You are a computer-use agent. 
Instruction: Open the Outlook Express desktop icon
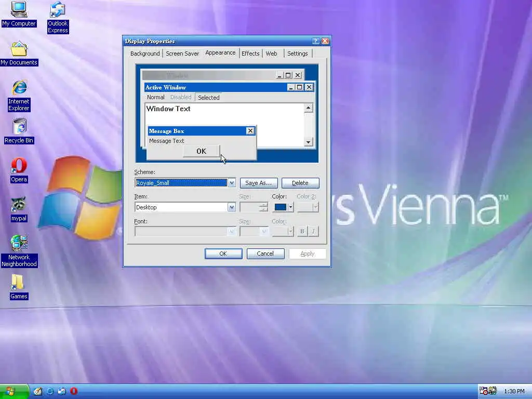point(58,18)
